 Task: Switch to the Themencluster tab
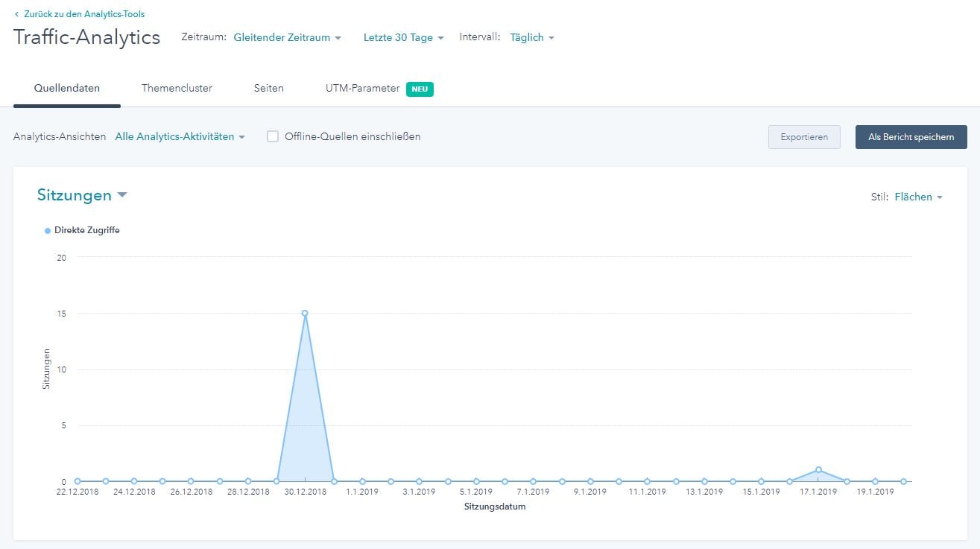pos(177,88)
